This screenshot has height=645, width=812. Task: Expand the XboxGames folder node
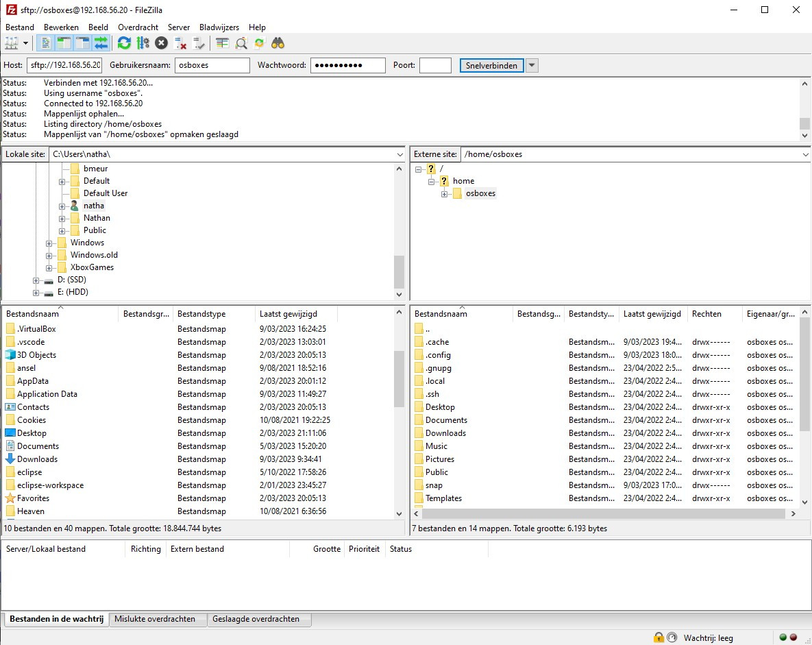pyautogui.click(x=49, y=268)
